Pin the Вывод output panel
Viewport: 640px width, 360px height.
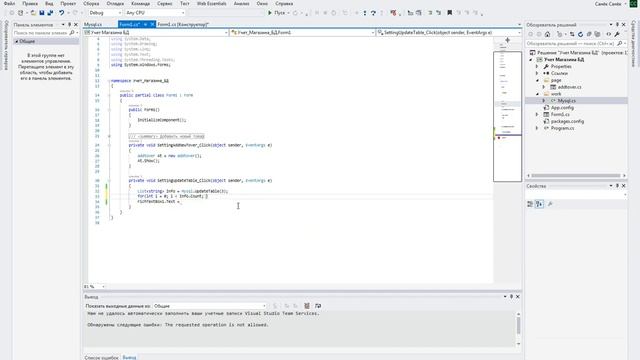coord(511,297)
